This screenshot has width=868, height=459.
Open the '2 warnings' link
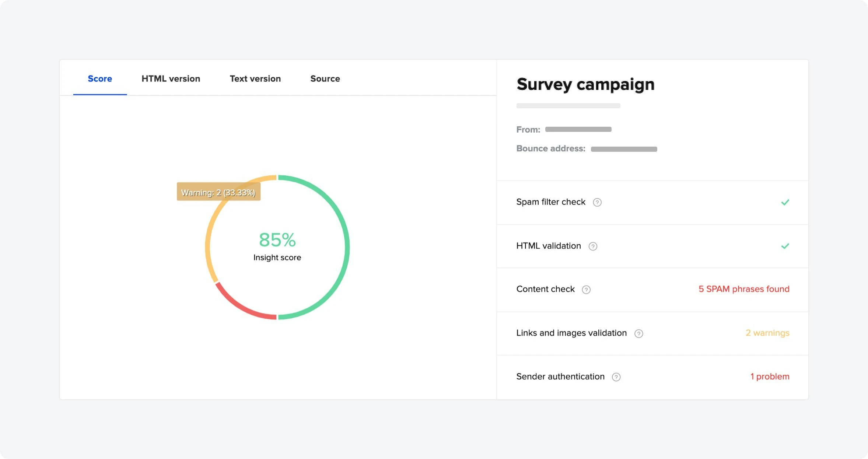tap(767, 333)
